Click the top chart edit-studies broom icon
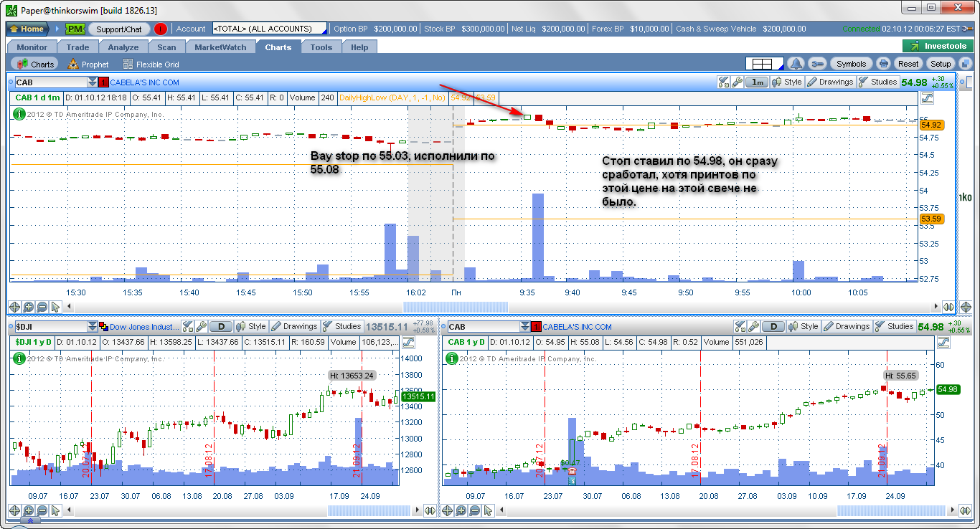Screen dimensions: 980x529 point(724,82)
